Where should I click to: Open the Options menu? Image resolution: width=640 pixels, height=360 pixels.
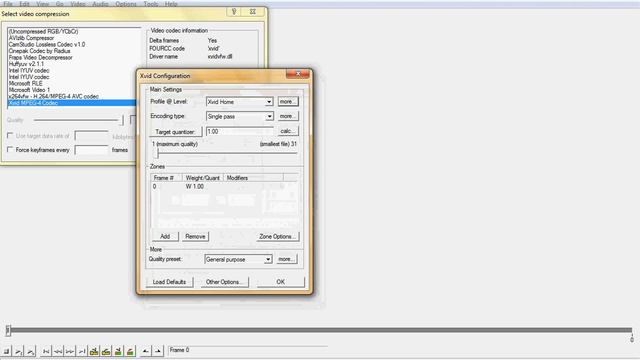[x=126, y=4]
